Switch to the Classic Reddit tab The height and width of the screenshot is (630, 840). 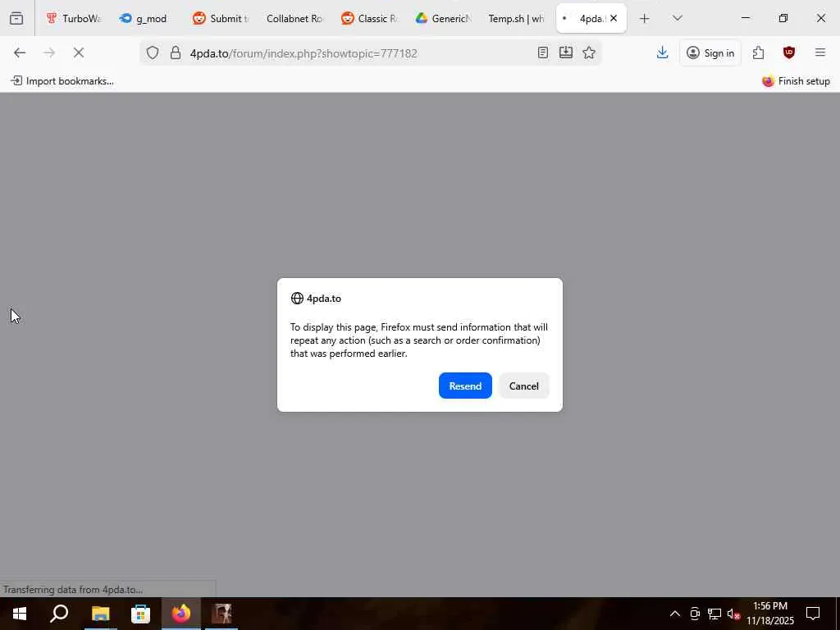coord(368,18)
